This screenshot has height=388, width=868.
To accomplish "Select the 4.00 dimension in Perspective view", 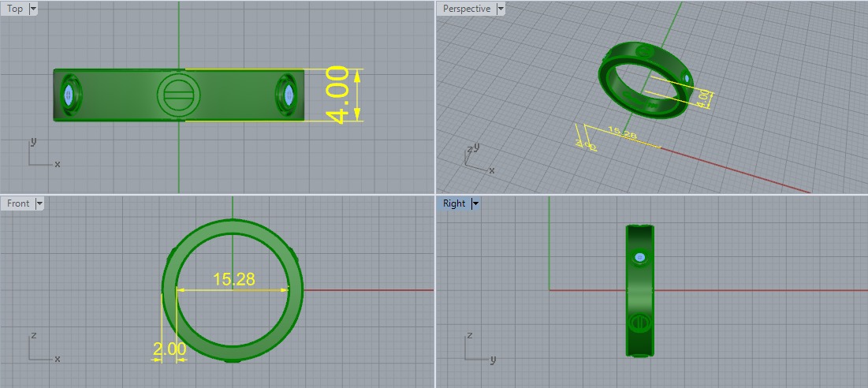I will [703, 99].
